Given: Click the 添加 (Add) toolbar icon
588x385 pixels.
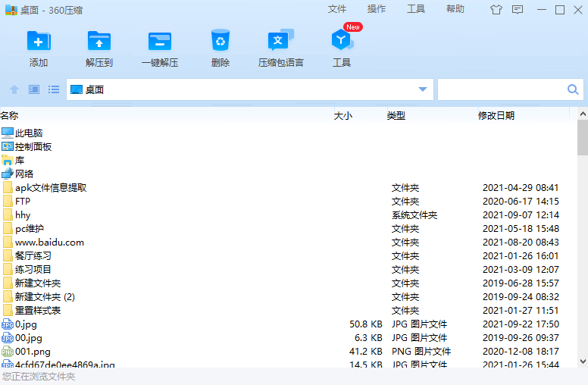Looking at the screenshot, I should click(39, 42).
